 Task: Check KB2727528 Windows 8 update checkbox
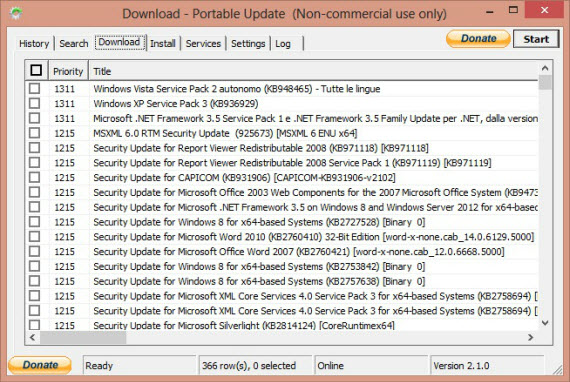(x=35, y=222)
